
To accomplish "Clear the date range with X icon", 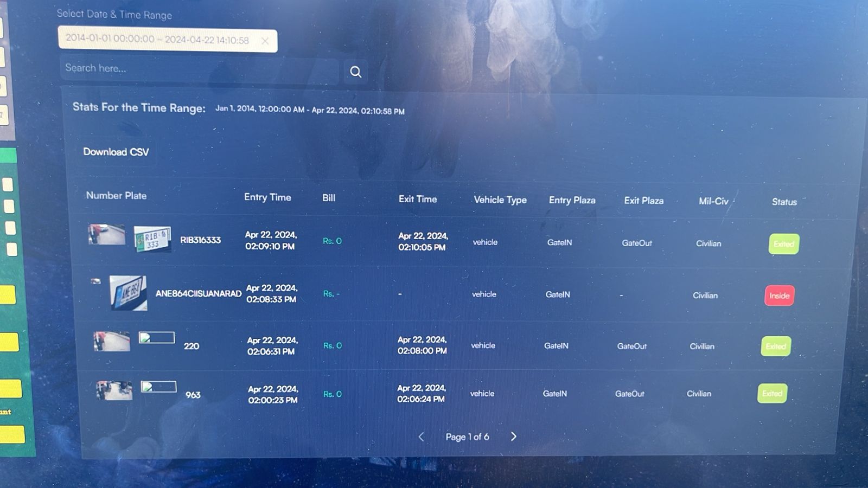I will pyautogui.click(x=265, y=41).
